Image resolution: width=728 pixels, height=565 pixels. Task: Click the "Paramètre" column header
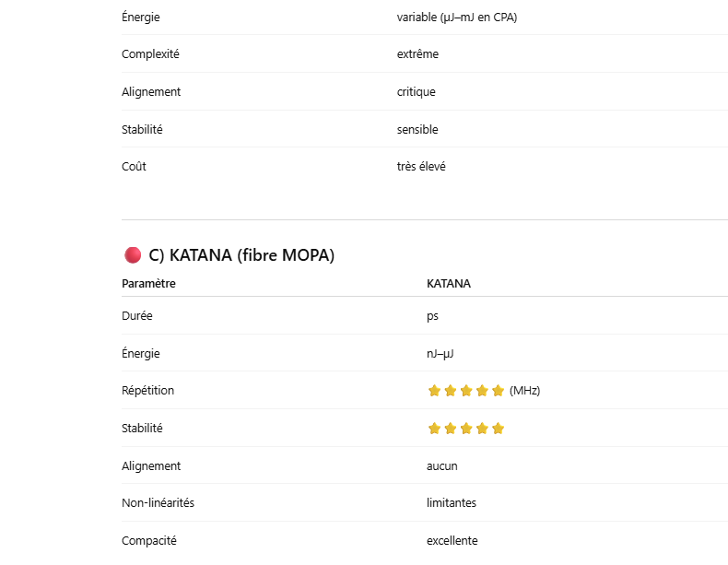tap(148, 284)
